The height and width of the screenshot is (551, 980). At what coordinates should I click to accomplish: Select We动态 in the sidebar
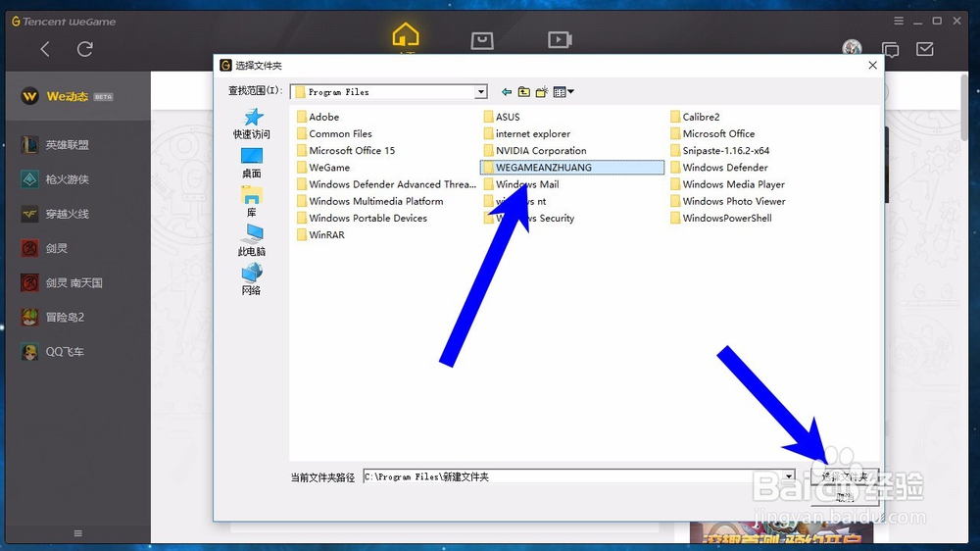pos(78,96)
